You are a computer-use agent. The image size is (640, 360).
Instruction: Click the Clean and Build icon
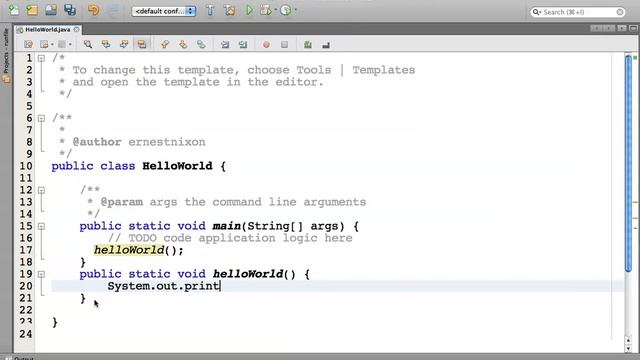click(229, 10)
